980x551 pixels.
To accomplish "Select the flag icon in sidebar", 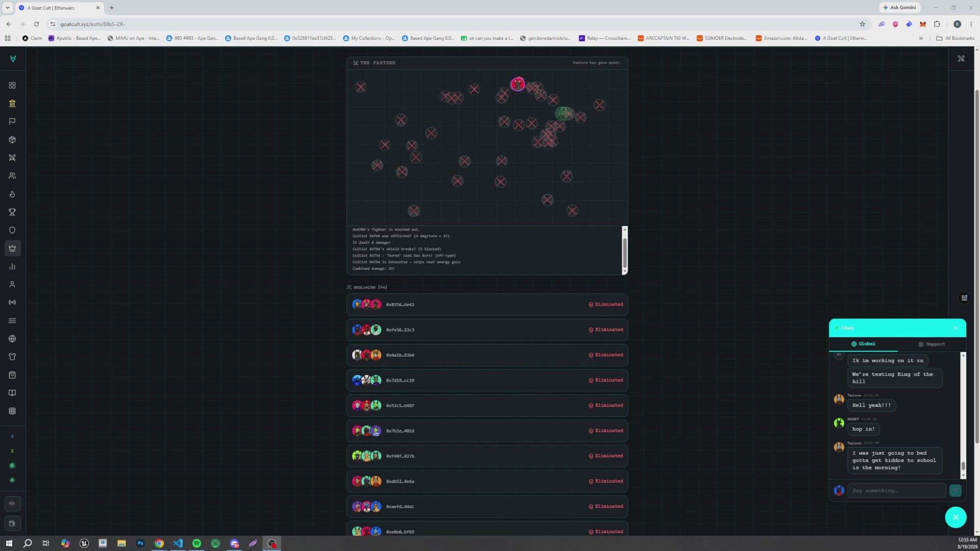I will point(12,121).
